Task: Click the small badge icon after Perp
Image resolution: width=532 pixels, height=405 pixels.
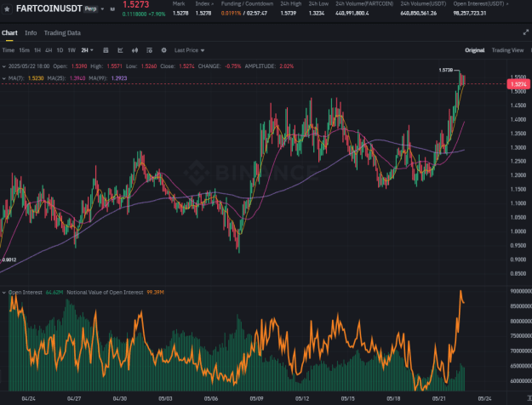Action: point(112,9)
